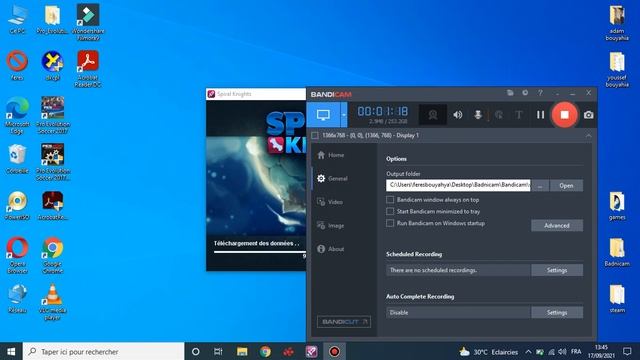Viewport: 640px width, 360px height.
Task: Select the Réseau desktop icon
Action: [17, 298]
